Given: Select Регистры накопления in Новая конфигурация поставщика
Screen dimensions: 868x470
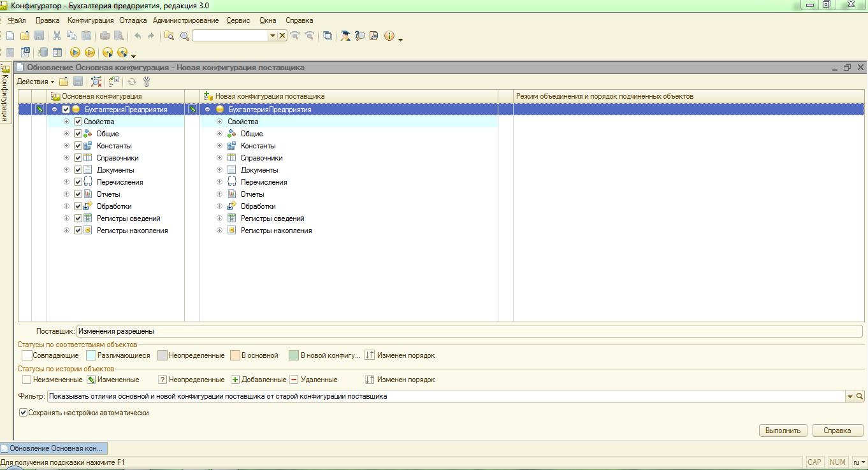Looking at the screenshot, I should click(x=276, y=231).
